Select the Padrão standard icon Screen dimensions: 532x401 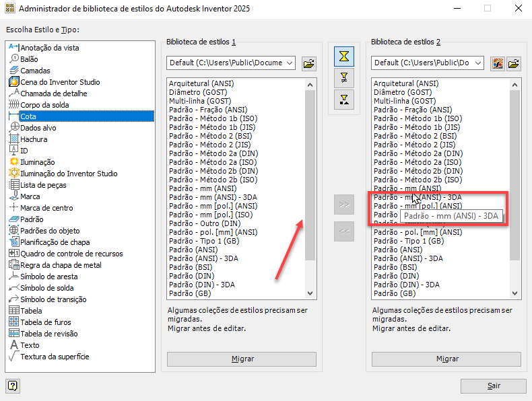coord(14,219)
